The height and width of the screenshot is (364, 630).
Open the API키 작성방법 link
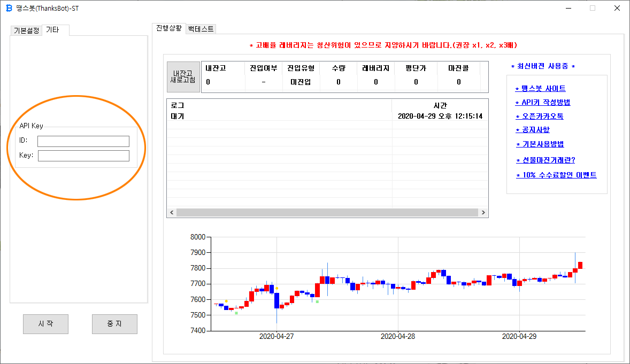click(x=543, y=103)
